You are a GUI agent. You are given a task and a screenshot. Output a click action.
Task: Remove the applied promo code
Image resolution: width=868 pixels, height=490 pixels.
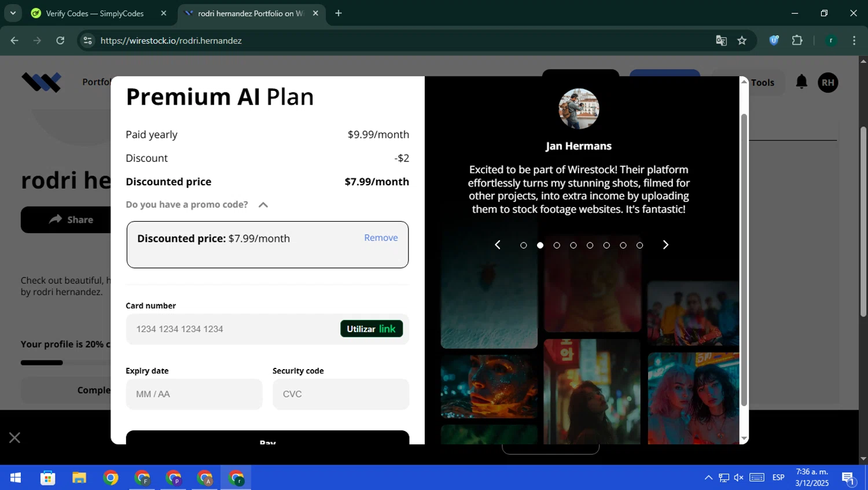(381, 238)
